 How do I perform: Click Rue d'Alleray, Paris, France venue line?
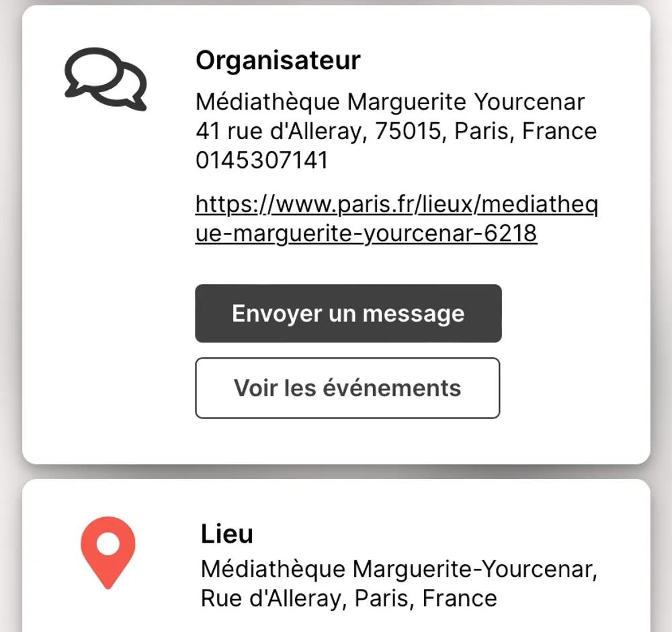tap(349, 598)
